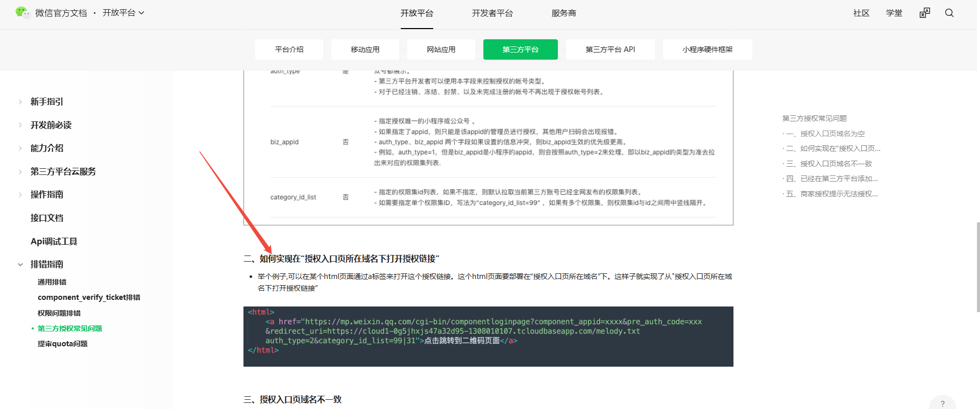Click the auth_type table cell

[285, 71]
